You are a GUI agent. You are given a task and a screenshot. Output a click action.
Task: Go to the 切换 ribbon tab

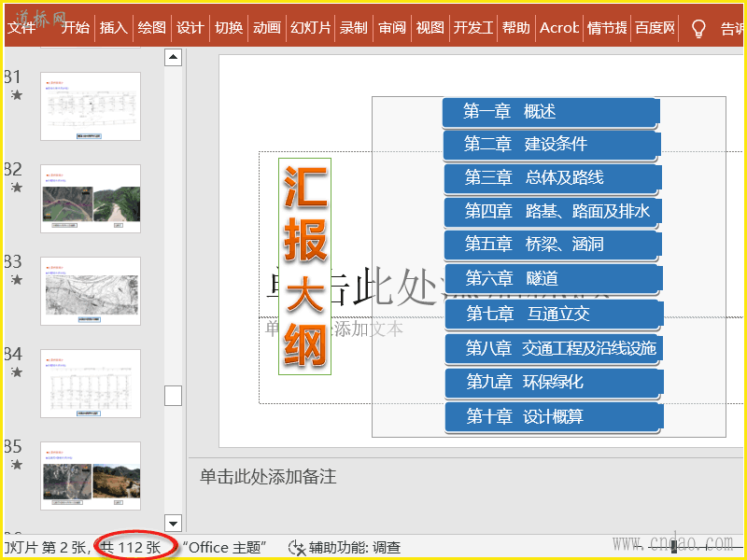[229, 28]
